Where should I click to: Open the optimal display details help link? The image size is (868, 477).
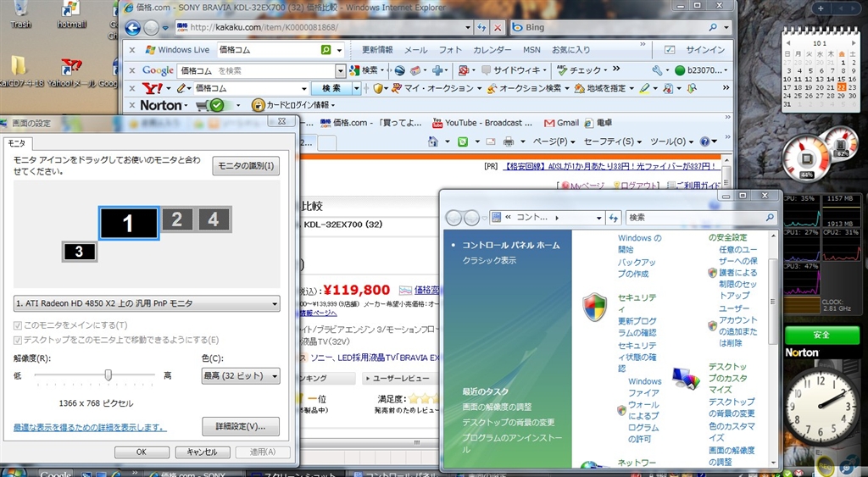90,428
